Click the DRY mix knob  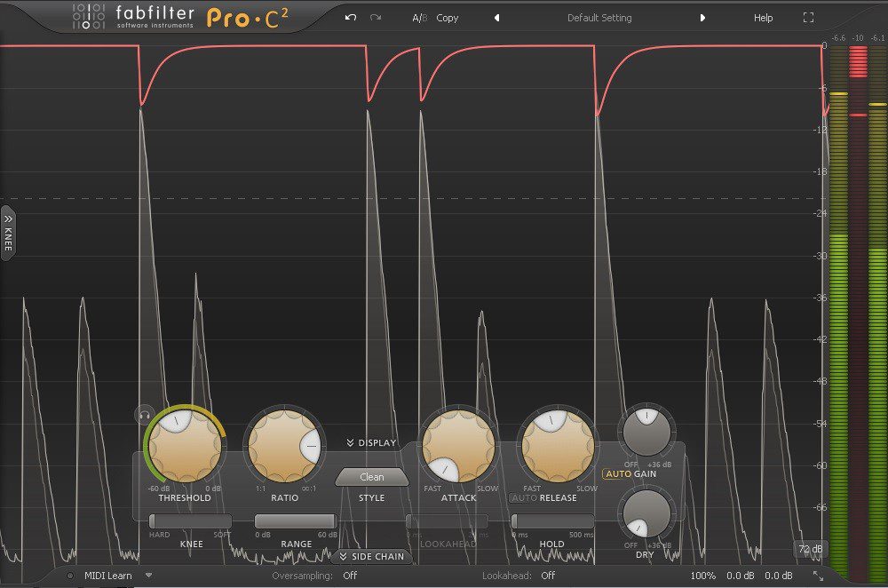tap(646, 513)
